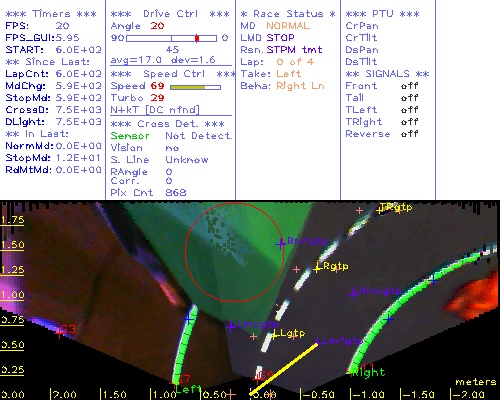Select the blue Rmfgtp cross marker

tap(281, 244)
